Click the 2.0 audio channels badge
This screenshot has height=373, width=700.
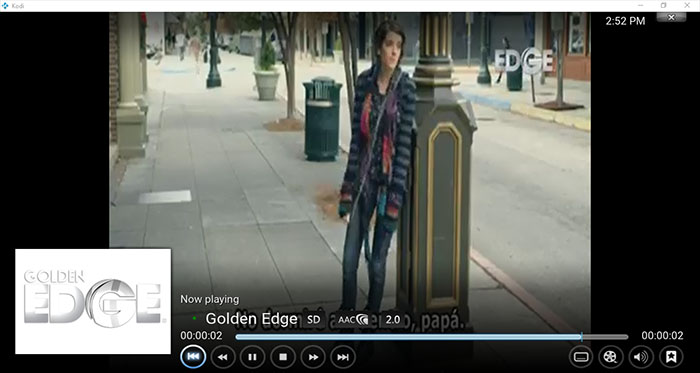point(392,319)
